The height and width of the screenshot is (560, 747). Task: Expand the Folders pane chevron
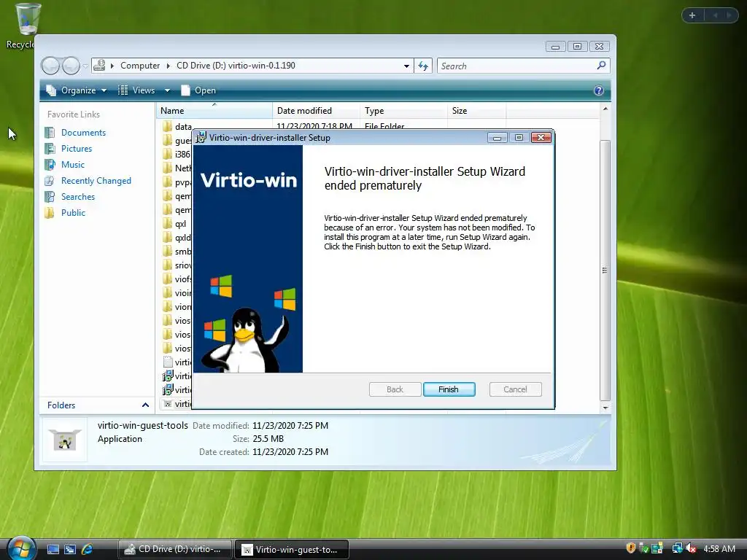[145, 405]
